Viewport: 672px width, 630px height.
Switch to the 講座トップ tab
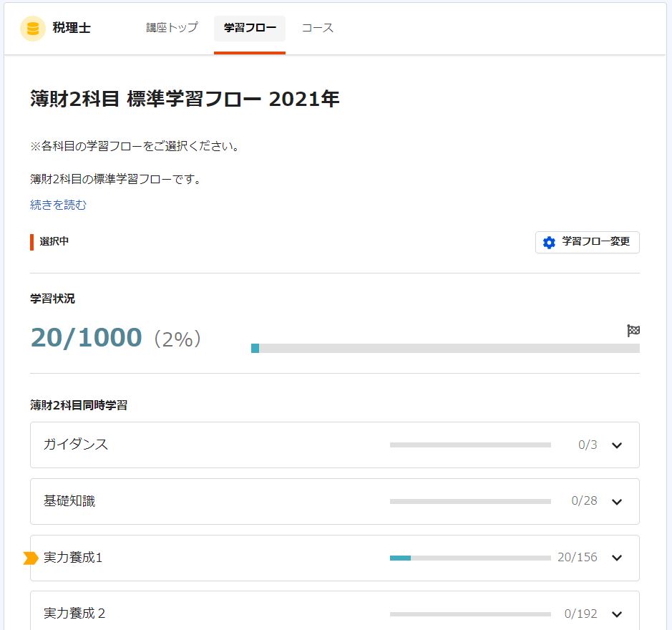(170, 28)
